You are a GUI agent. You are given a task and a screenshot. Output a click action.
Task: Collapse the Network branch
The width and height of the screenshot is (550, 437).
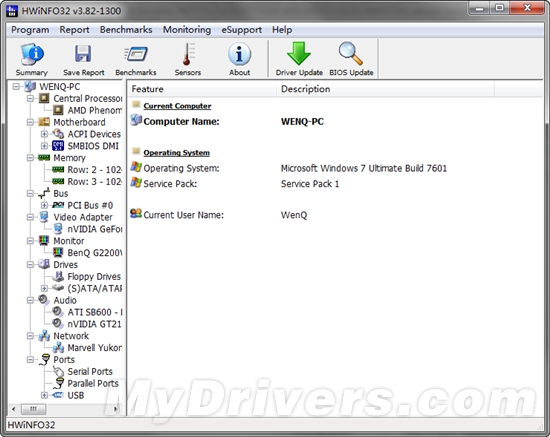[31, 336]
